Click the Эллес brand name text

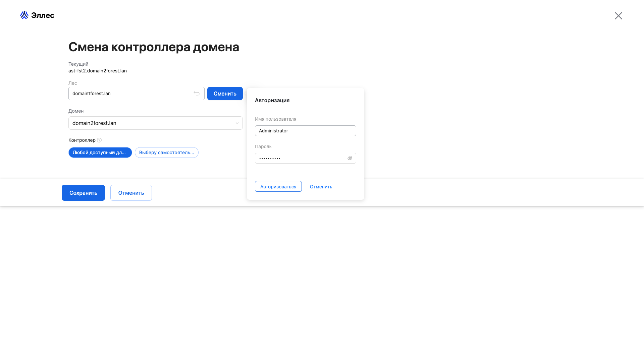coord(43,15)
